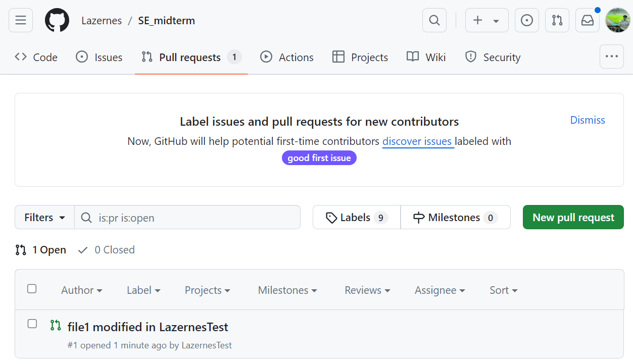Dismiss the new contributors banner
This screenshot has width=633, height=364.
click(588, 120)
